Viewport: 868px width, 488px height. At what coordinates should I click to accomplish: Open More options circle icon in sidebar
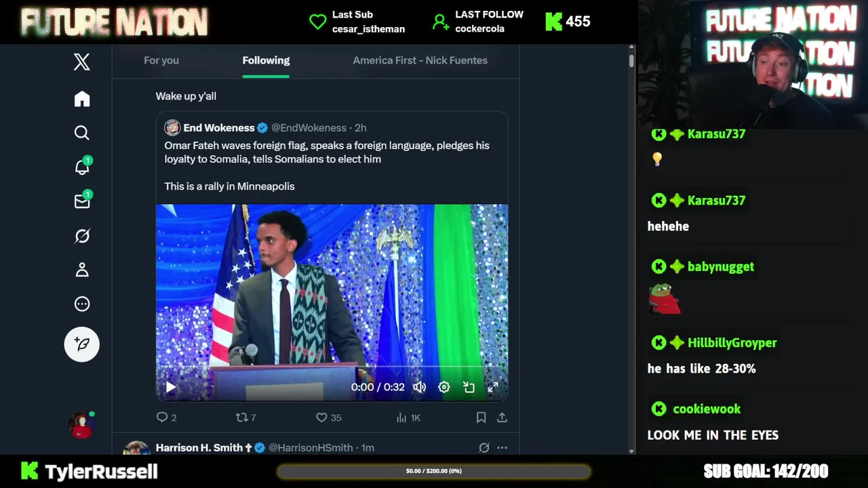[x=82, y=304]
